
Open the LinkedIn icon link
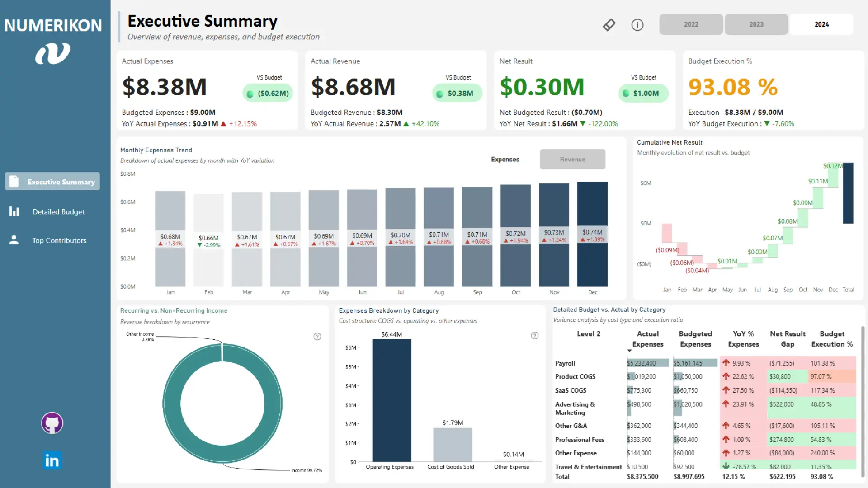click(x=52, y=460)
